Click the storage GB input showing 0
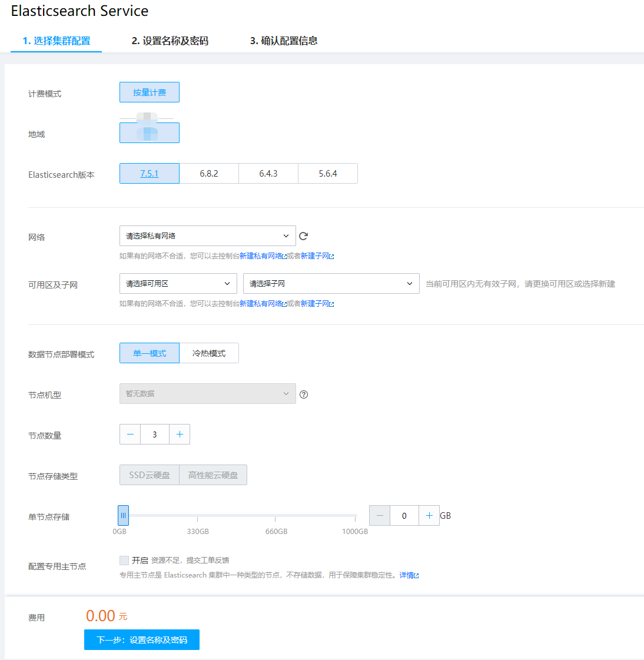This screenshot has width=644, height=660. pos(404,516)
